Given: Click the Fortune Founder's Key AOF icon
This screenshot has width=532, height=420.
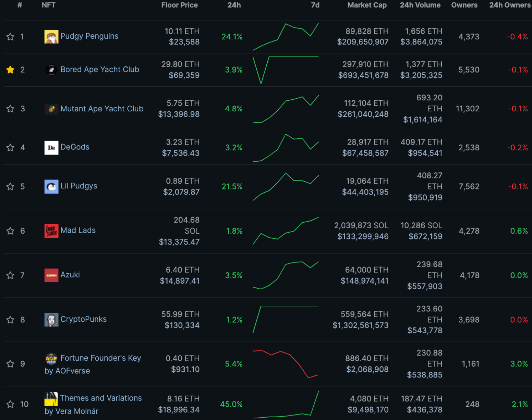Looking at the screenshot, I should click(x=51, y=359).
